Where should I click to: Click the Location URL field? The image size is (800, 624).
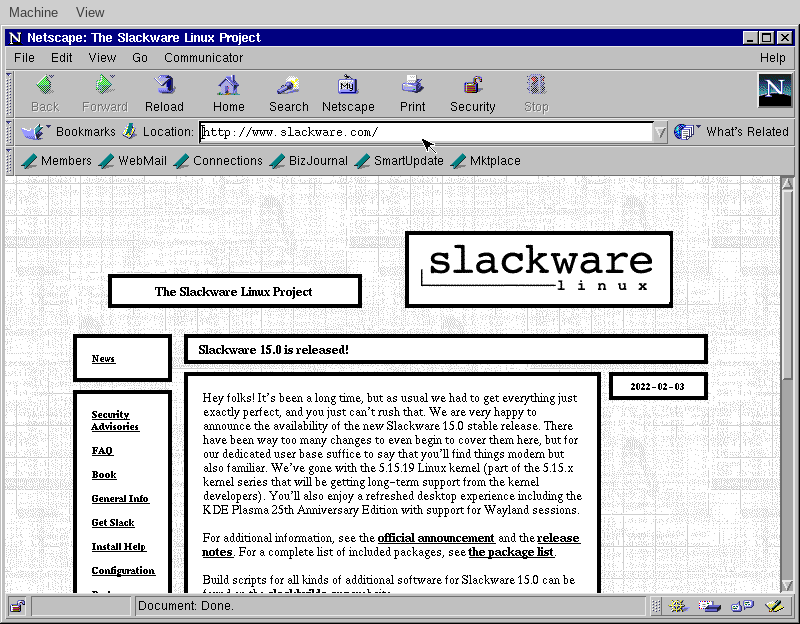tap(426, 132)
